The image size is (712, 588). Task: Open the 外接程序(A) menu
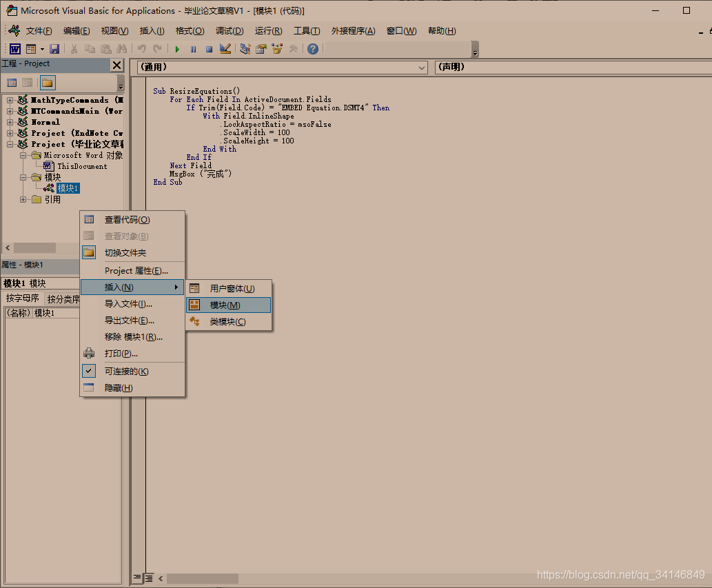354,31
